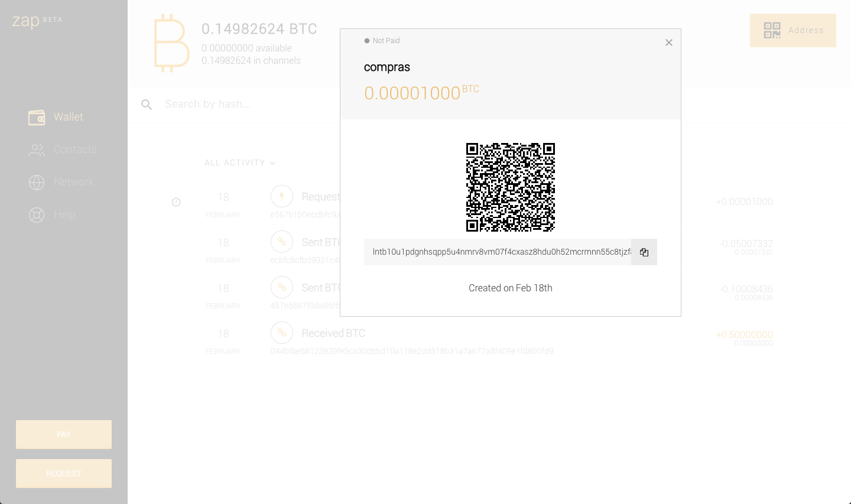851x504 pixels.
Task: Close the compras invoice modal
Action: pos(669,43)
